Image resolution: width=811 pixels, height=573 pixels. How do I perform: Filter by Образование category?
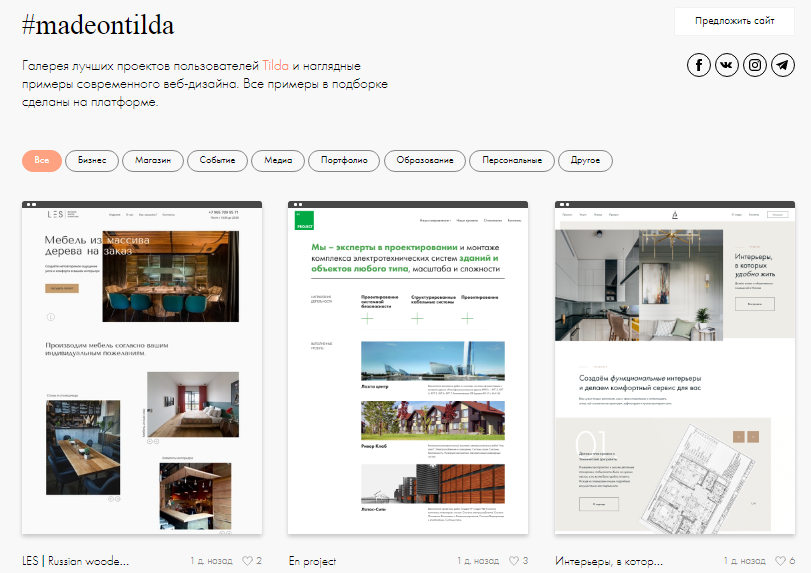point(425,160)
